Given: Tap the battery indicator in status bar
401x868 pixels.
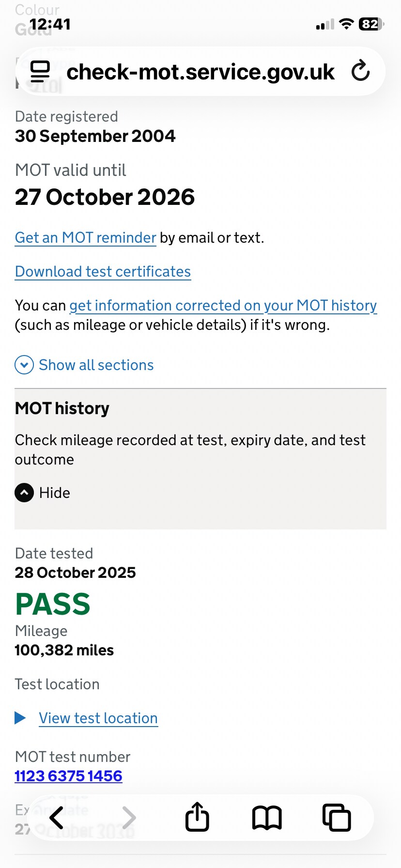Looking at the screenshot, I should tap(371, 24).
